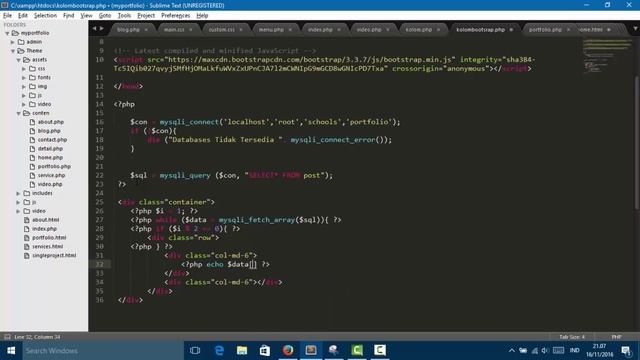Open about.php in the sidebar
Image resolution: width=640 pixels, height=360 pixels.
(x=51, y=122)
